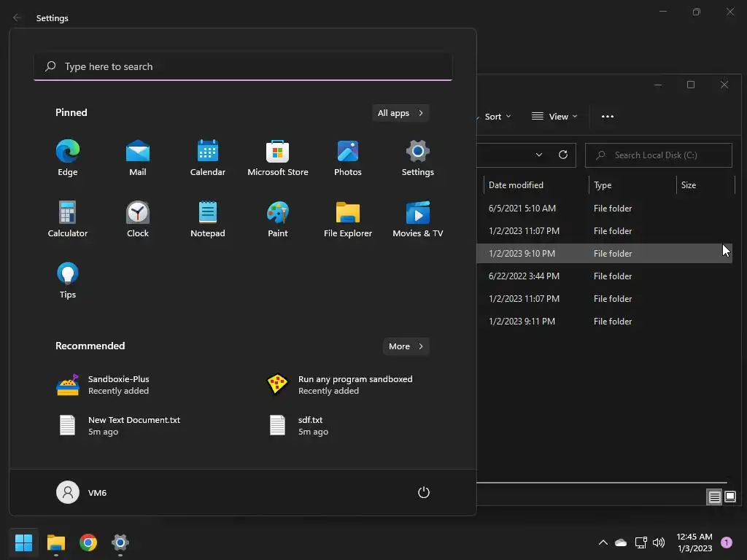Refresh the File Explorer folder view
747x560 pixels.
coord(562,155)
